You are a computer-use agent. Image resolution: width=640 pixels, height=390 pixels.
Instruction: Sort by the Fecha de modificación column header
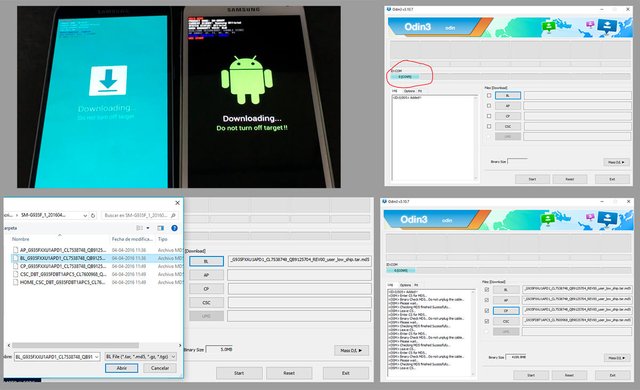pyautogui.click(x=132, y=239)
